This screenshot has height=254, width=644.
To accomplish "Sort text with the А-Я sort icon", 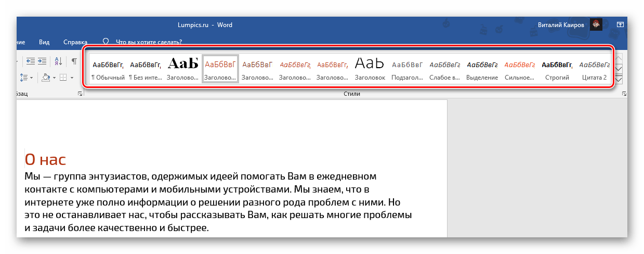I will (58, 61).
